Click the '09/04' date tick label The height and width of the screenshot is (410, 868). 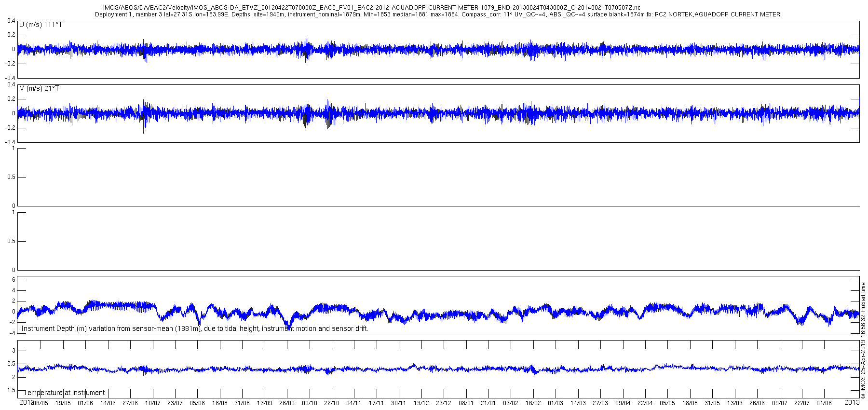[623, 403]
